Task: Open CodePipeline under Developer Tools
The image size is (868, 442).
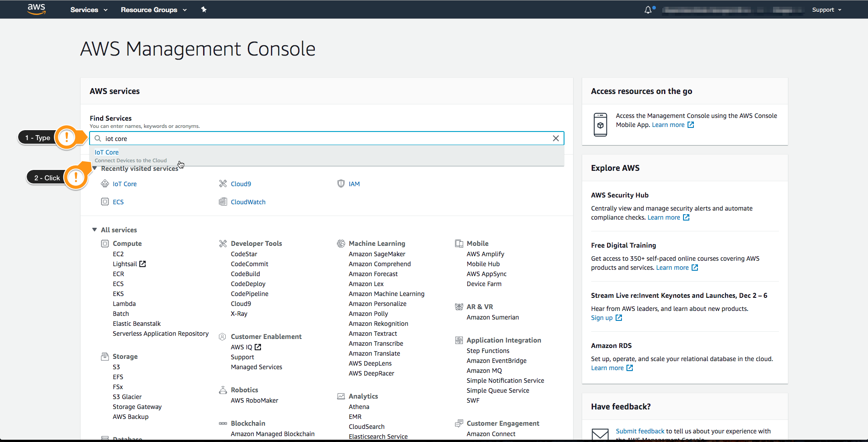Action: point(250,294)
